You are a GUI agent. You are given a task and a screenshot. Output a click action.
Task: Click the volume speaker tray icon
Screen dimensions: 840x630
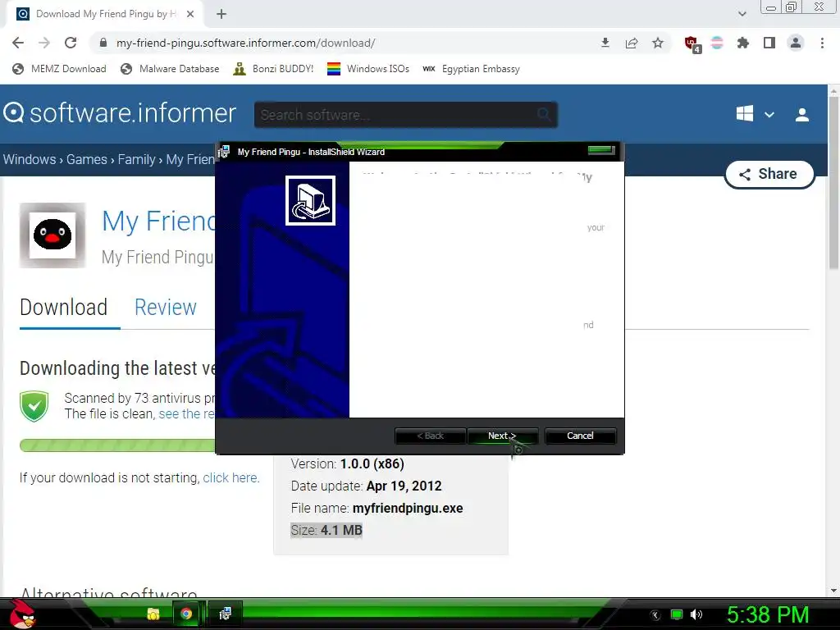[696, 614]
